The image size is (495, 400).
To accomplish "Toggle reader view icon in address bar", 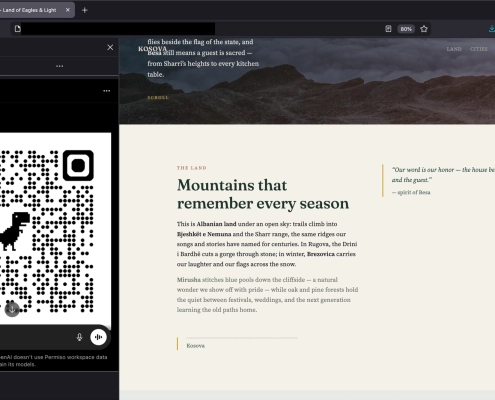I will (x=388, y=29).
